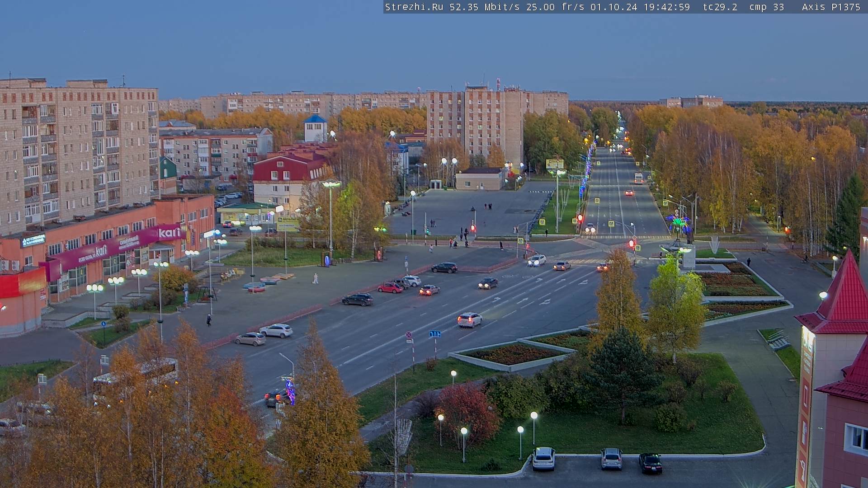Click the Strezhi.Ru overlay text
868x488 pixels.
(414, 7)
